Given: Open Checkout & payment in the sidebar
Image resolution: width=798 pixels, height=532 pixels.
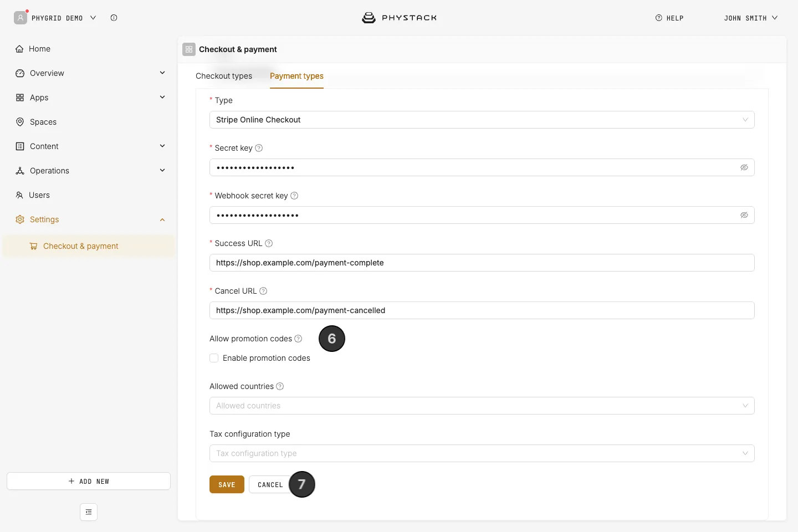Looking at the screenshot, I should pyautogui.click(x=89, y=246).
